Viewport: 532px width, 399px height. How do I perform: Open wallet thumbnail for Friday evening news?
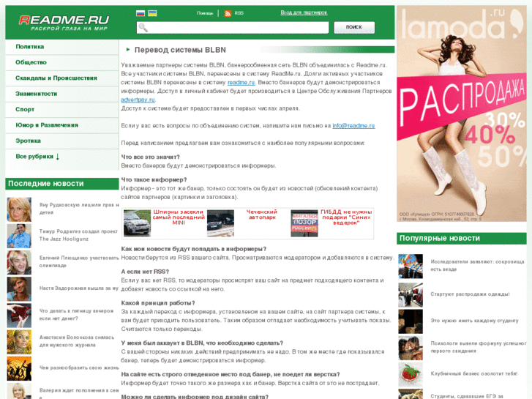pos(19,315)
